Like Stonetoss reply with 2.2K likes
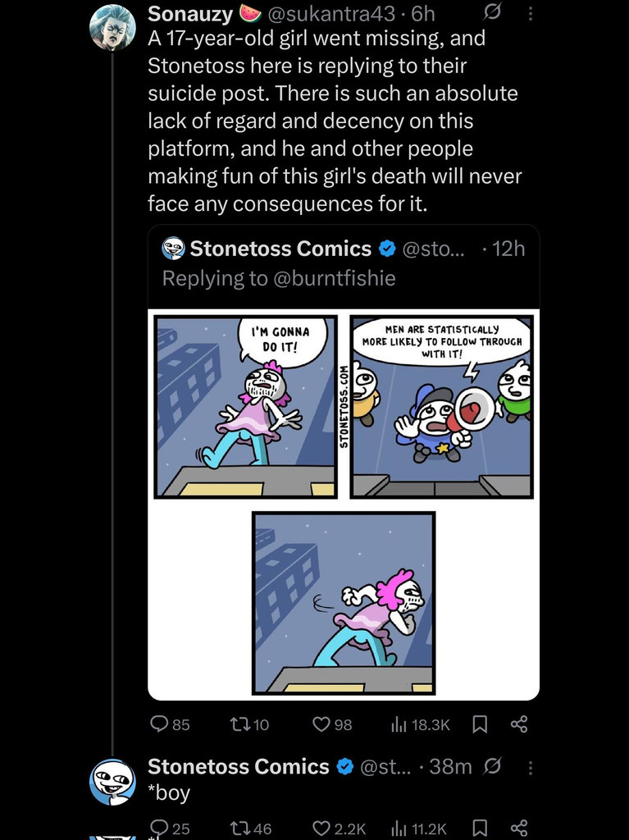 coord(340,829)
